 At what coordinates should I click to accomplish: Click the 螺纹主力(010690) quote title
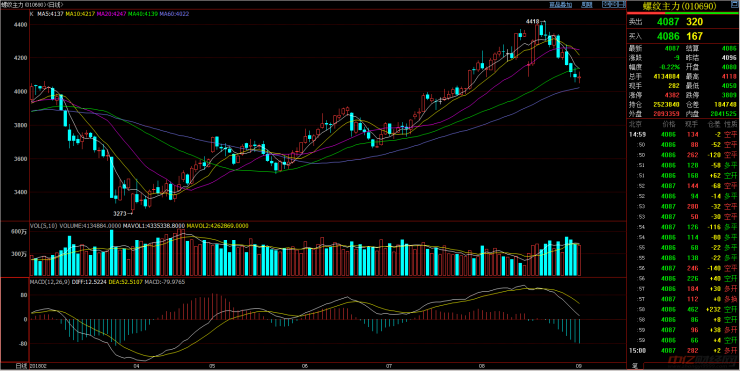[x=680, y=6]
